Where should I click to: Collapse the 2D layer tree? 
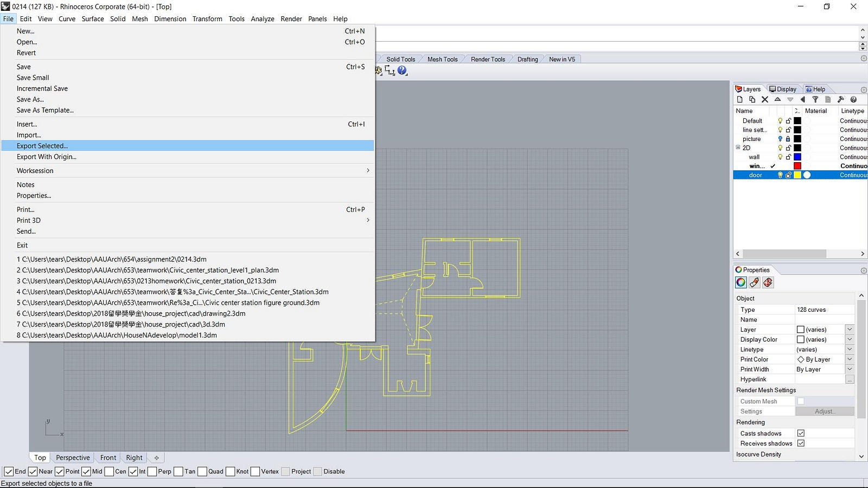[738, 148]
